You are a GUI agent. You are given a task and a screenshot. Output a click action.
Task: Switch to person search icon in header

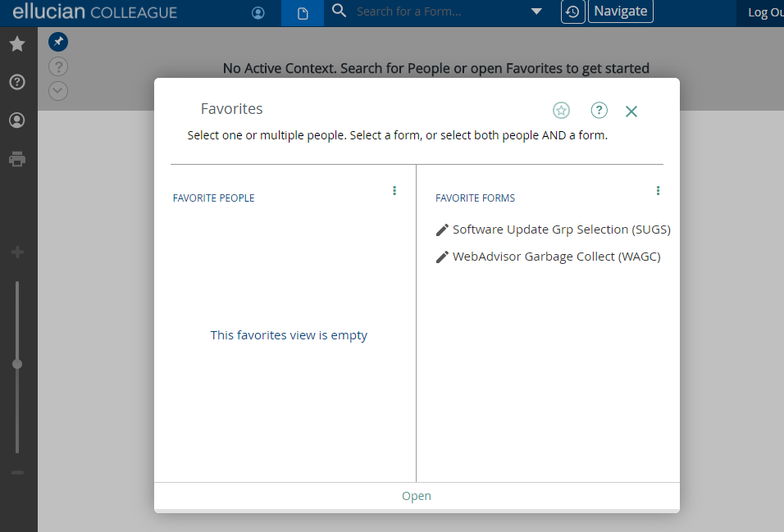coord(258,13)
